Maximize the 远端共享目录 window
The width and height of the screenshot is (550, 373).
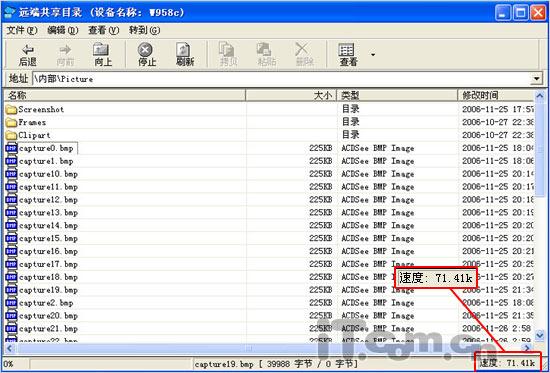point(521,13)
